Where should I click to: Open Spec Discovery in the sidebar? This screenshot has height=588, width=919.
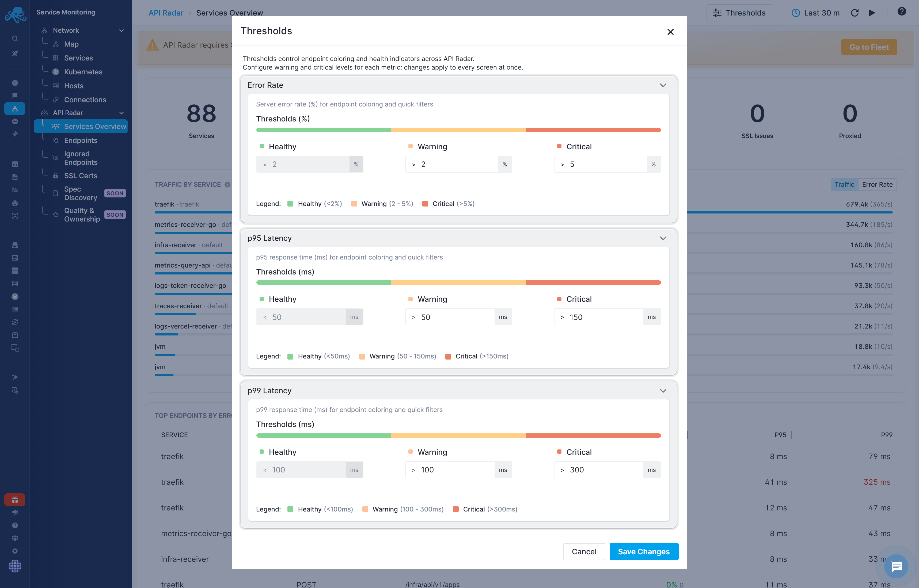point(81,193)
